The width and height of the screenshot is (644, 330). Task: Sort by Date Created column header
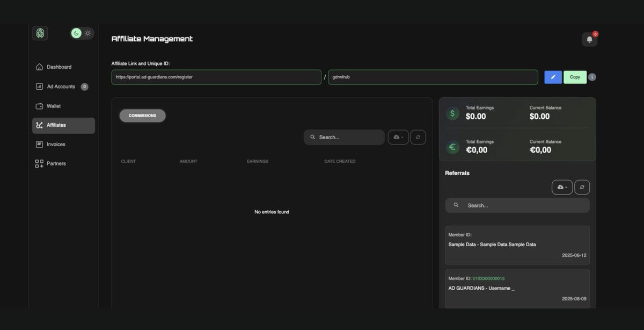coord(340,161)
